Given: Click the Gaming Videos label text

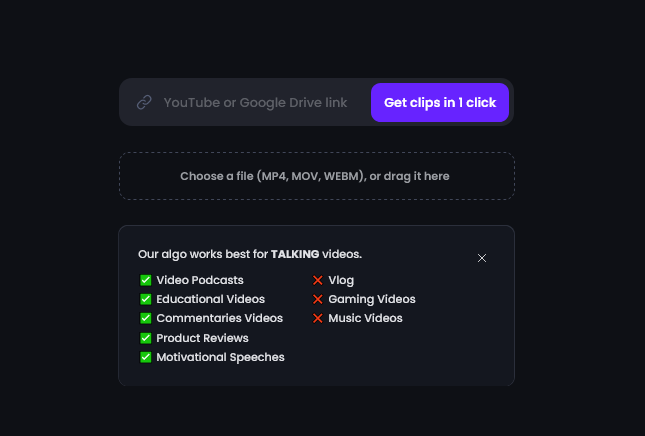Looking at the screenshot, I should (x=371, y=299).
